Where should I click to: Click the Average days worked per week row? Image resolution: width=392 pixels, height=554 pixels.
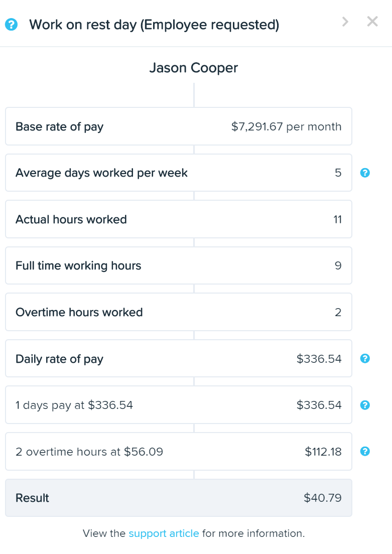pyautogui.click(x=179, y=173)
